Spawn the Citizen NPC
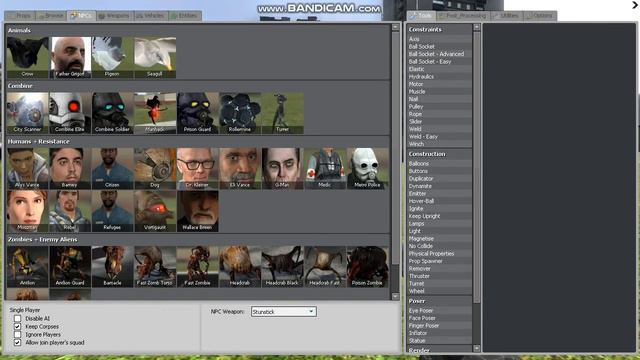 click(x=112, y=168)
